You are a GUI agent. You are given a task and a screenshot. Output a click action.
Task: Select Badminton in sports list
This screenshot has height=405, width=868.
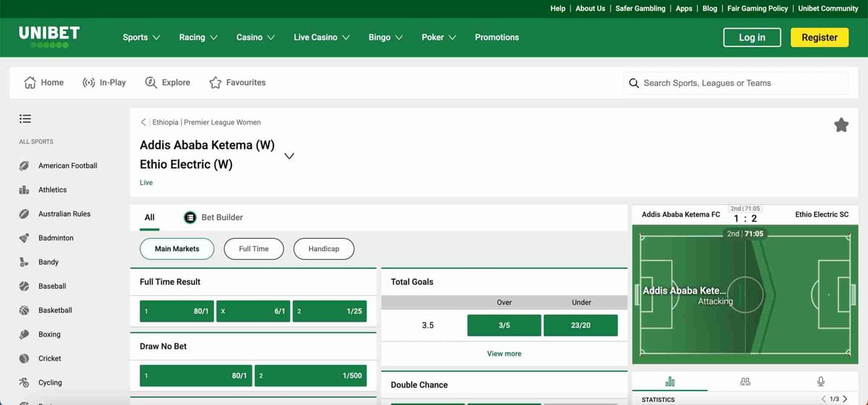click(x=46, y=238)
